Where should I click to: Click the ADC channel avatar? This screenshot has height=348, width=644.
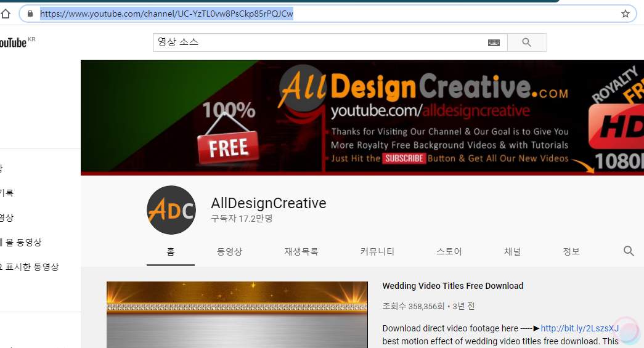tap(171, 210)
